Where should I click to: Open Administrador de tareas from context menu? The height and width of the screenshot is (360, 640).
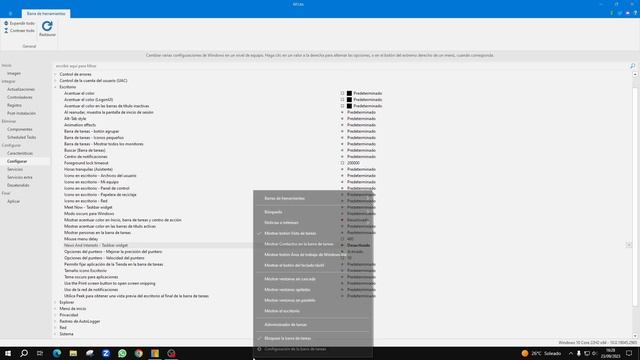point(313,325)
